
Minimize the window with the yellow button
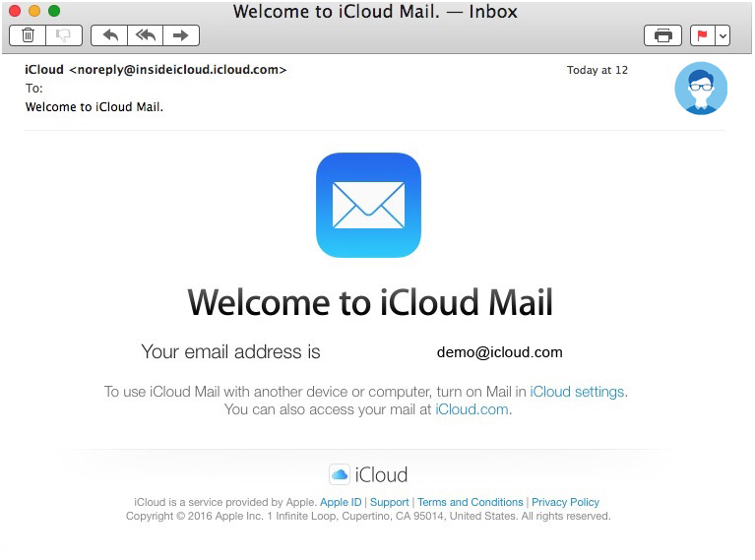point(34,11)
